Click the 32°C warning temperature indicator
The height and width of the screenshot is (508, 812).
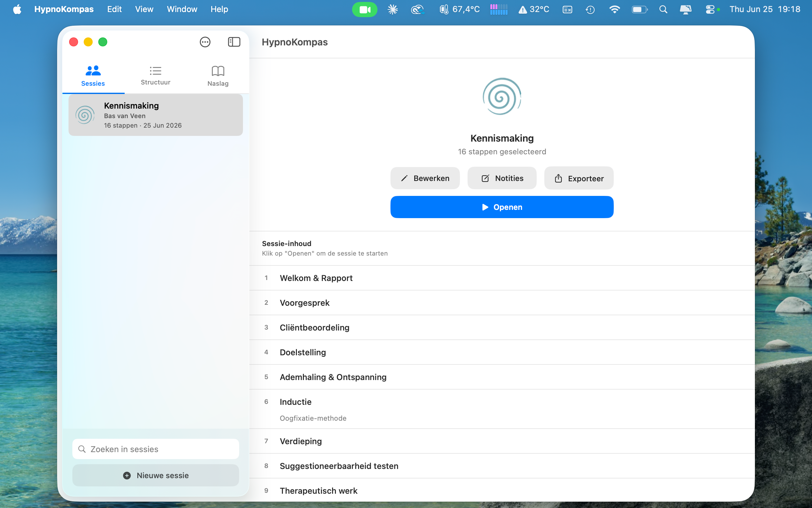click(534, 10)
